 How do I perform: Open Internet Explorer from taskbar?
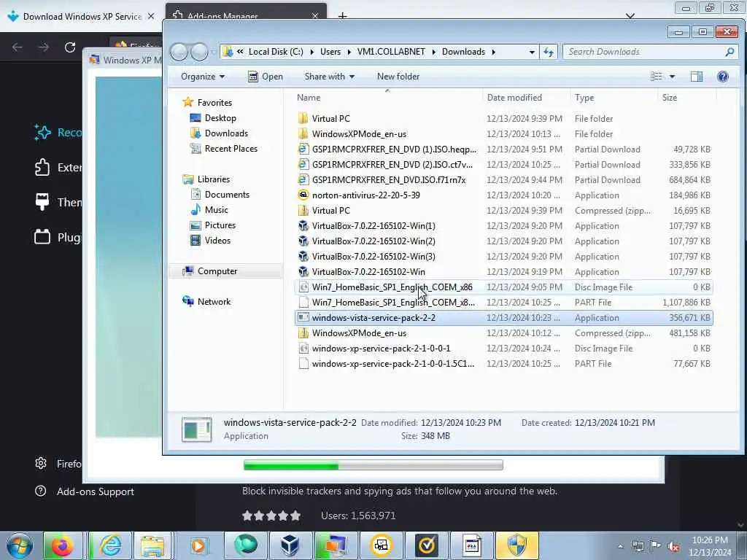click(x=110, y=545)
